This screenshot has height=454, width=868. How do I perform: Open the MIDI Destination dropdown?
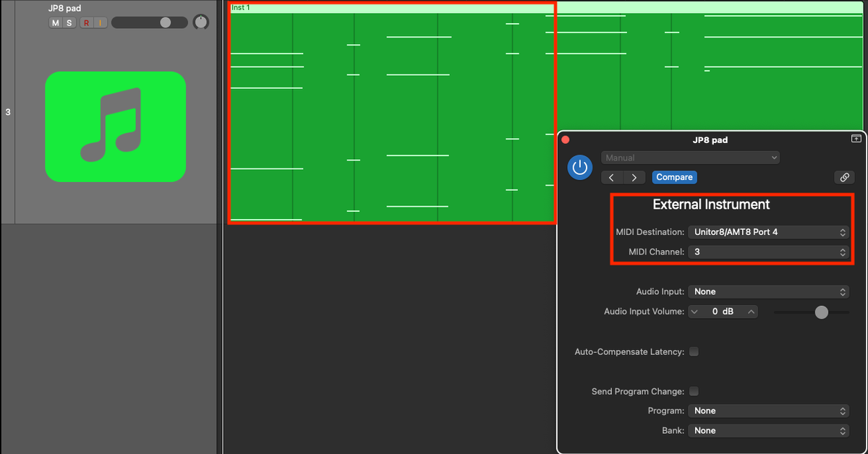(769, 232)
